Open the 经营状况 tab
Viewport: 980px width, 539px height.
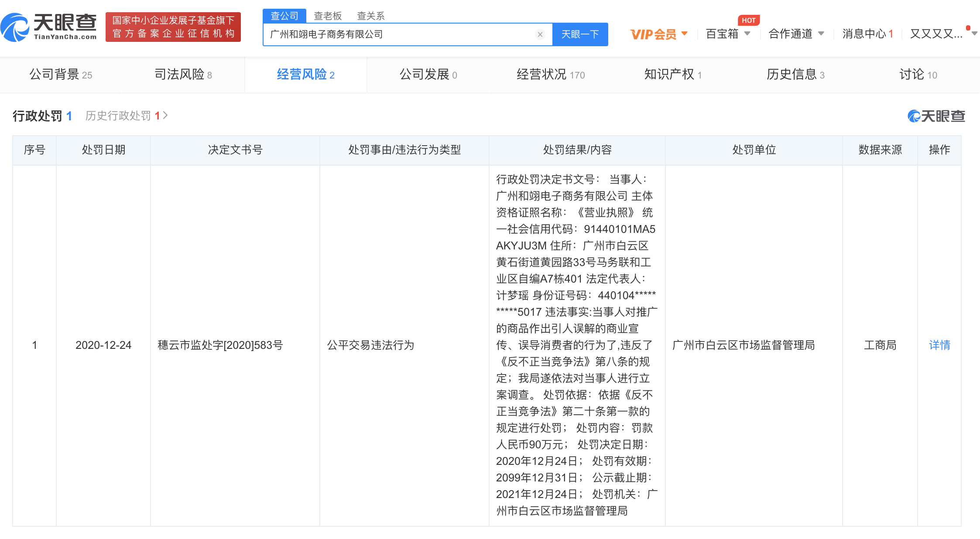[550, 75]
